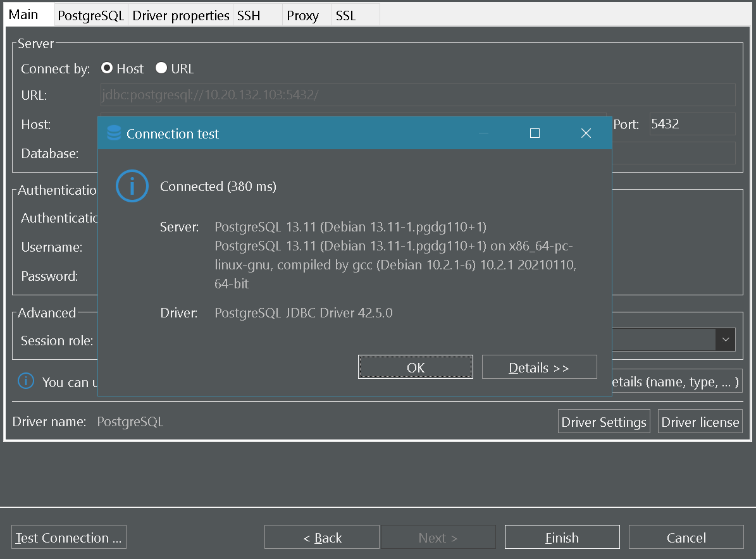Close the Connection test dialog
The width and height of the screenshot is (756, 559).
pyautogui.click(x=586, y=133)
